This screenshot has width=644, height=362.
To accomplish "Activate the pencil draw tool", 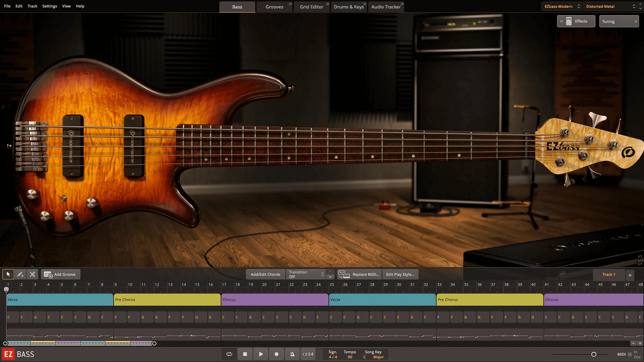I will tap(20, 274).
